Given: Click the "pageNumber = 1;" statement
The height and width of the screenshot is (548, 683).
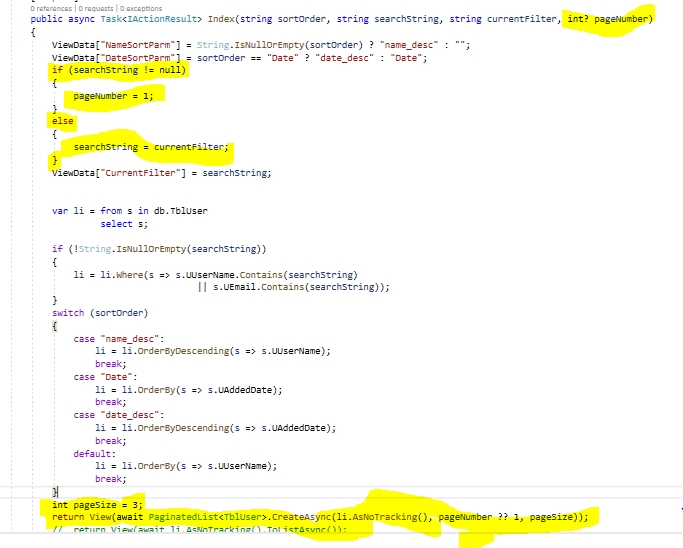Looking at the screenshot, I should pyautogui.click(x=113, y=96).
